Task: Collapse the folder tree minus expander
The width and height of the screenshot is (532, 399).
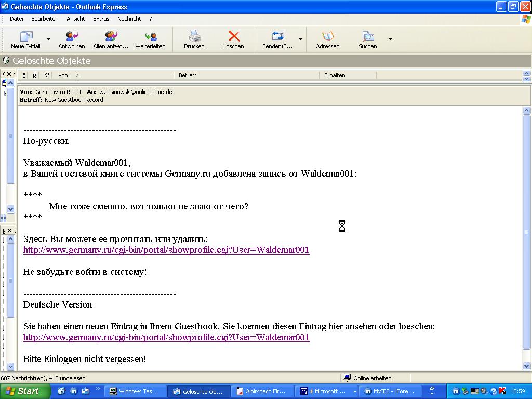Action: point(5,93)
